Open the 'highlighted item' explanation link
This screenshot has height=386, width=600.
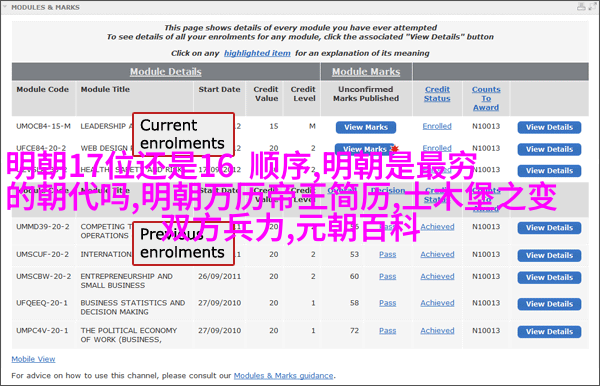(257, 53)
